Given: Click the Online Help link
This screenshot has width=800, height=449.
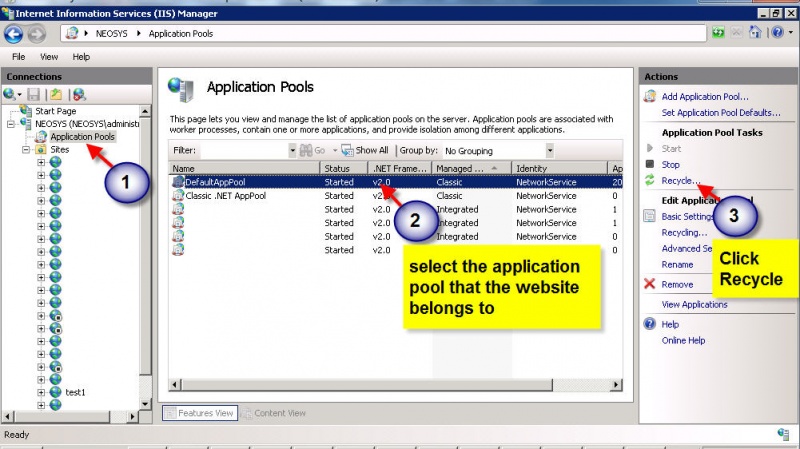Looking at the screenshot, I should point(683,340).
